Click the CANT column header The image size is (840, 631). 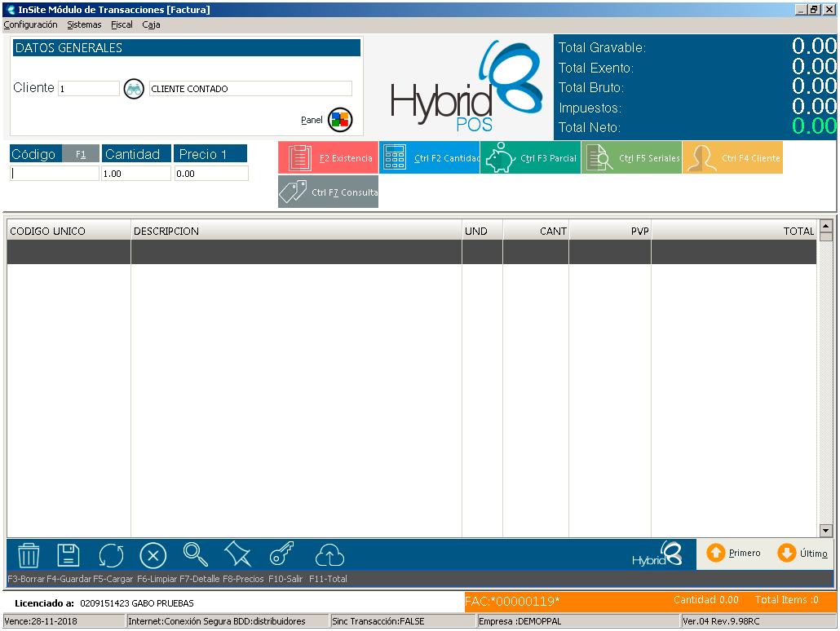536,231
